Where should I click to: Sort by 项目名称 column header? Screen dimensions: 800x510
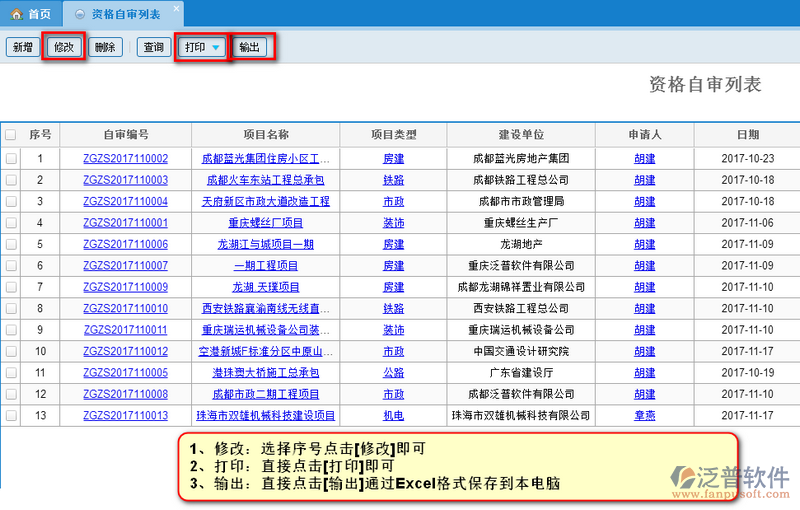pyautogui.click(x=266, y=135)
